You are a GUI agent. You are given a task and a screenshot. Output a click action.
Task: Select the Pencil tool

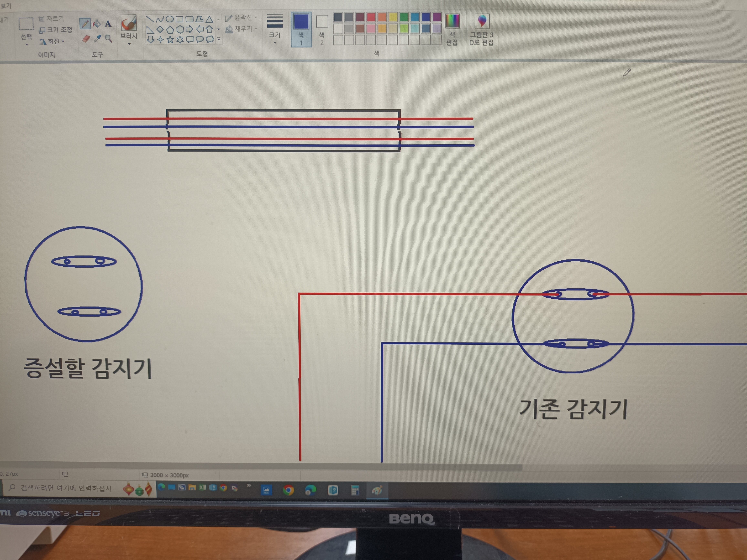tap(85, 24)
